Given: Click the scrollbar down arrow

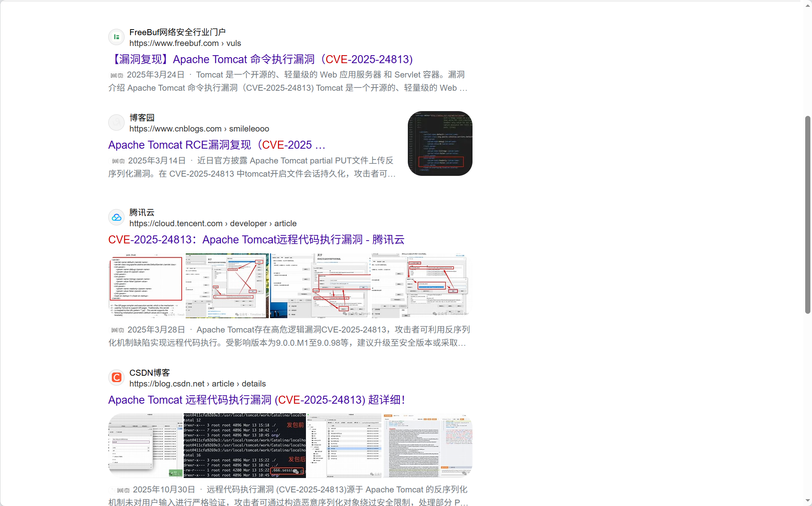Looking at the screenshot, I should [x=808, y=500].
